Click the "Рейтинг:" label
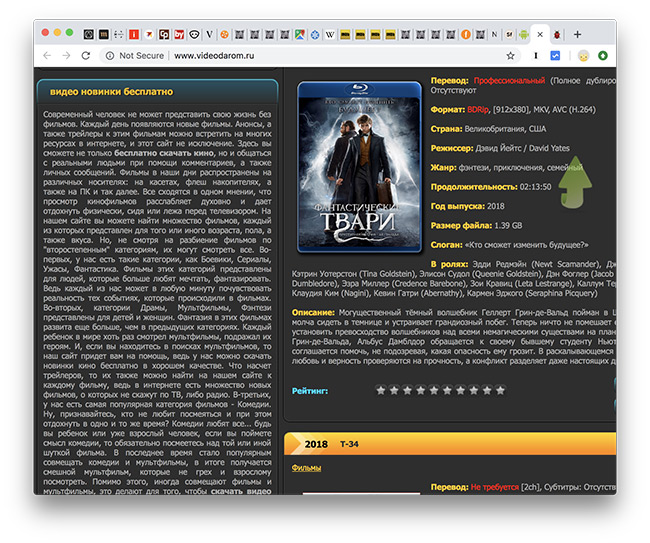650x543 pixels. [x=310, y=391]
